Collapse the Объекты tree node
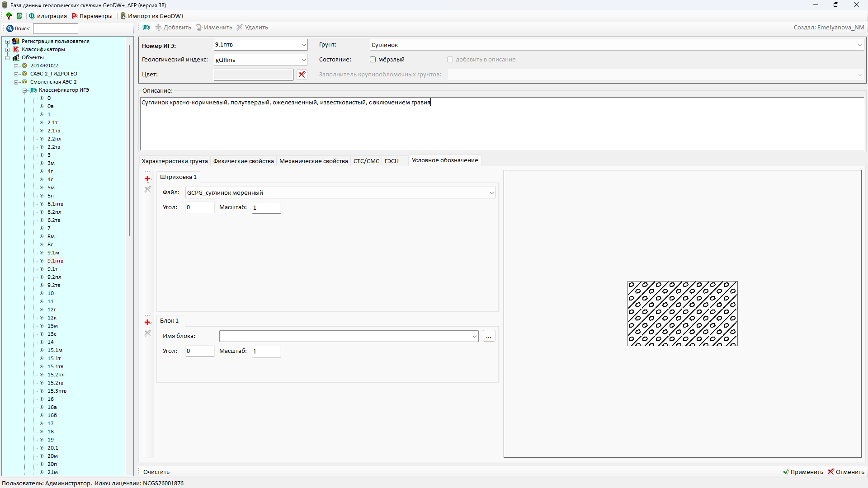Viewport: 868px width, 488px height. (x=7, y=57)
